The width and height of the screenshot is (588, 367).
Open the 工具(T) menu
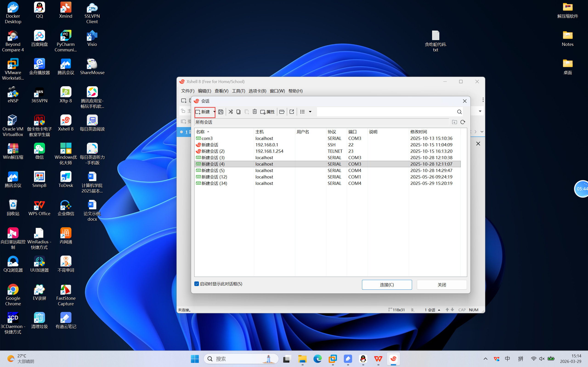click(238, 91)
